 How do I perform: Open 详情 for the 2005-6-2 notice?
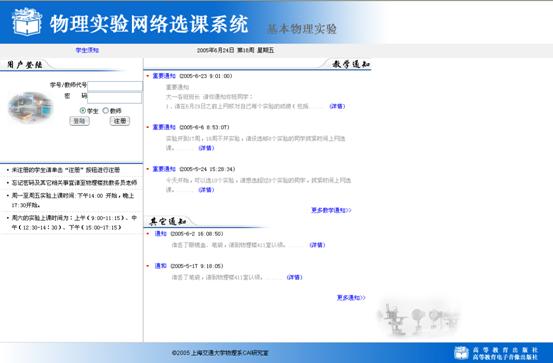coord(317,245)
